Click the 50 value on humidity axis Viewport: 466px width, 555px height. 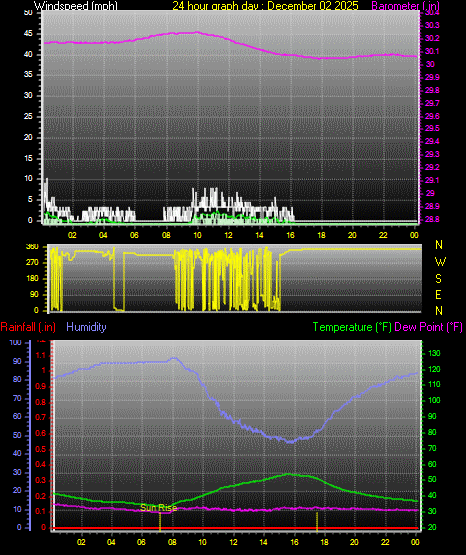[x=17, y=435]
